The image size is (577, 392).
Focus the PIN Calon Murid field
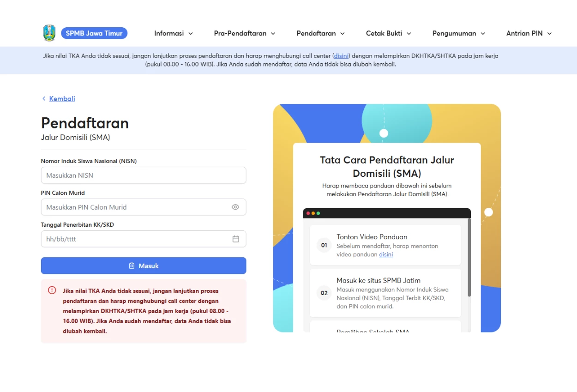tap(144, 207)
